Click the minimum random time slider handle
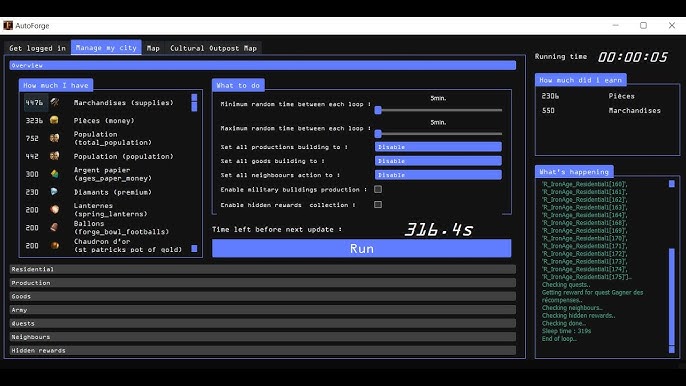The width and height of the screenshot is (686, 386). [378, 110]
